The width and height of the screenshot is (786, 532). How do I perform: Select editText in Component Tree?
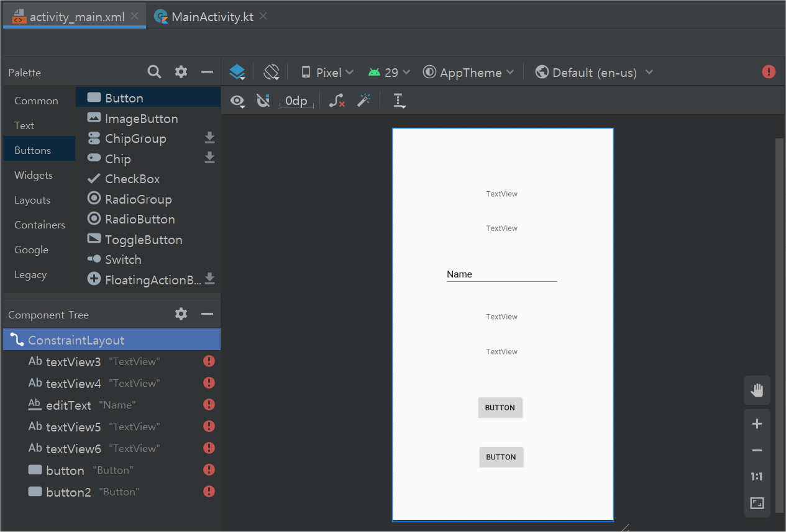(x=112, y=405)
